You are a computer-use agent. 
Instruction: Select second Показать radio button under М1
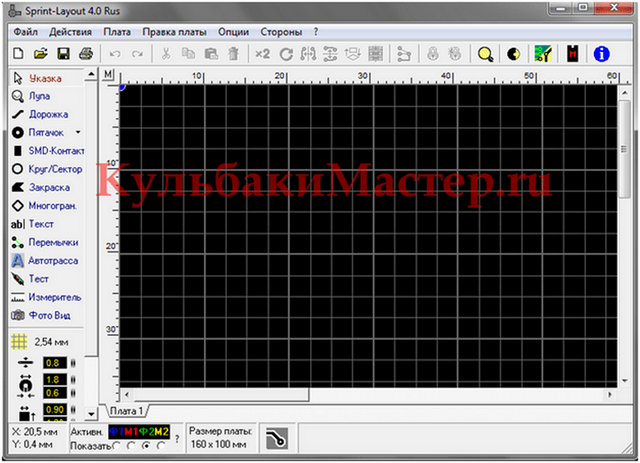(131, 446)
